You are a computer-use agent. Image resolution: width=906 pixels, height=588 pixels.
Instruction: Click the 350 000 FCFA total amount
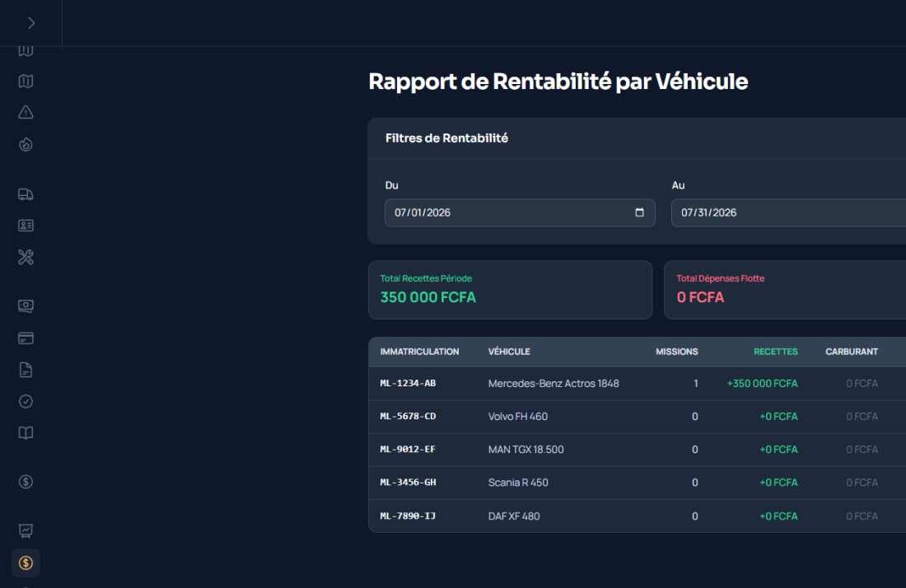coord(428,297)
